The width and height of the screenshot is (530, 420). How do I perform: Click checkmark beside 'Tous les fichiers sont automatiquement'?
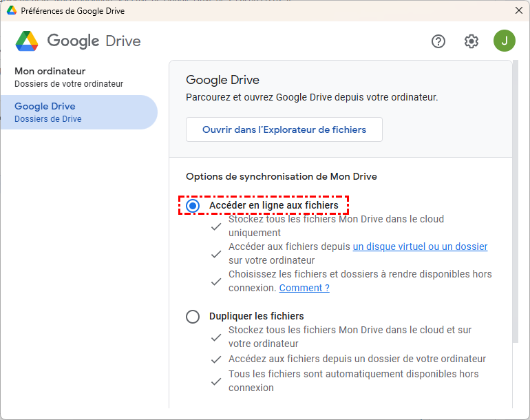click(217, 381)
